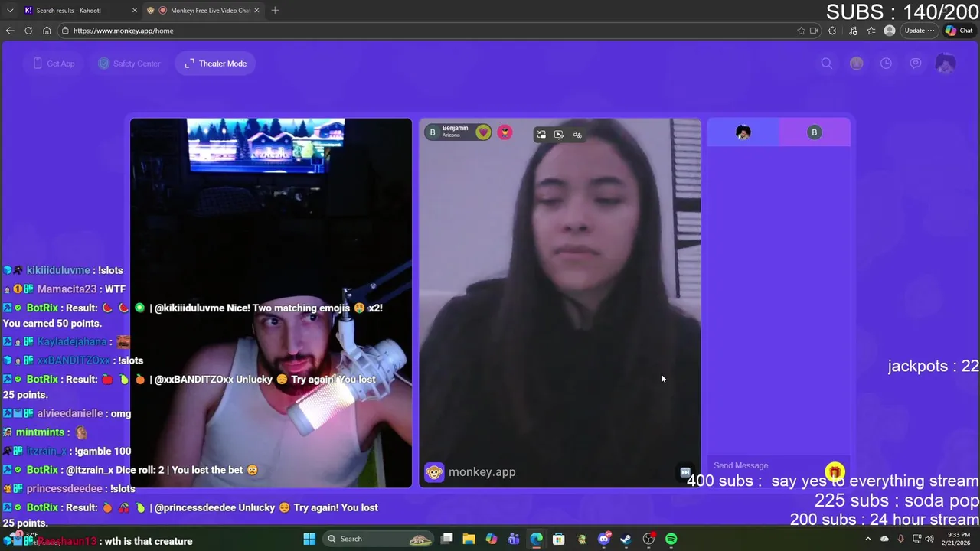The width and height of the screenshot is (980, 551).
Task: Click the round avatar icon beside search
Action: (x=856, y=64)
